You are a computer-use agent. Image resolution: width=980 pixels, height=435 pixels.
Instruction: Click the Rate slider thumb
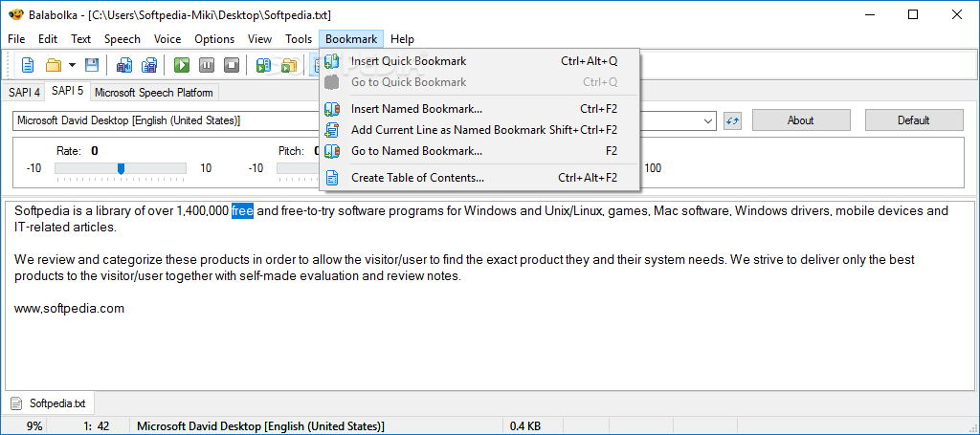122,168
